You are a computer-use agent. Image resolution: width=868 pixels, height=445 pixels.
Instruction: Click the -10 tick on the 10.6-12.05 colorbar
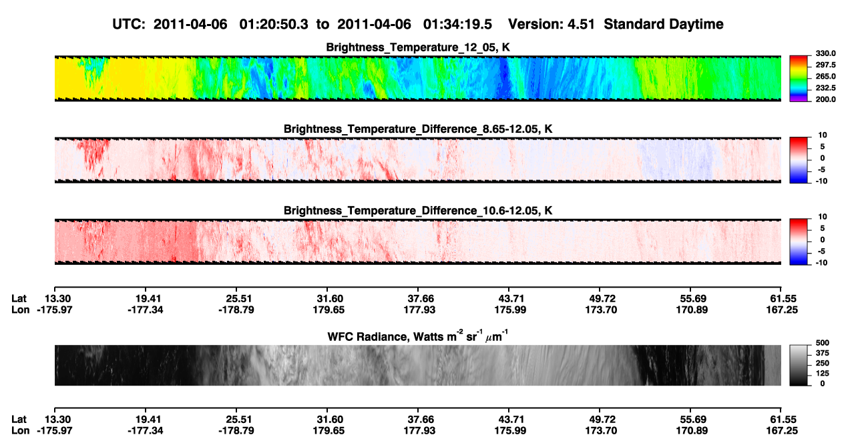tap(823, 263)
